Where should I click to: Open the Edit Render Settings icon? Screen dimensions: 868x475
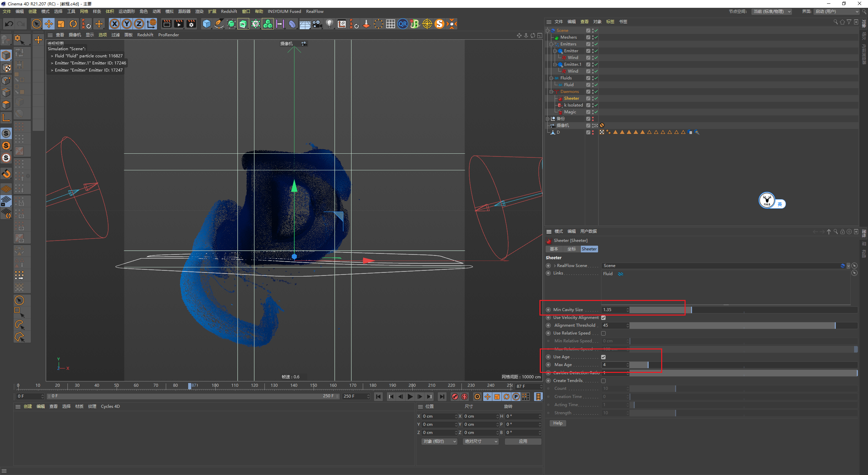point(192,24)
